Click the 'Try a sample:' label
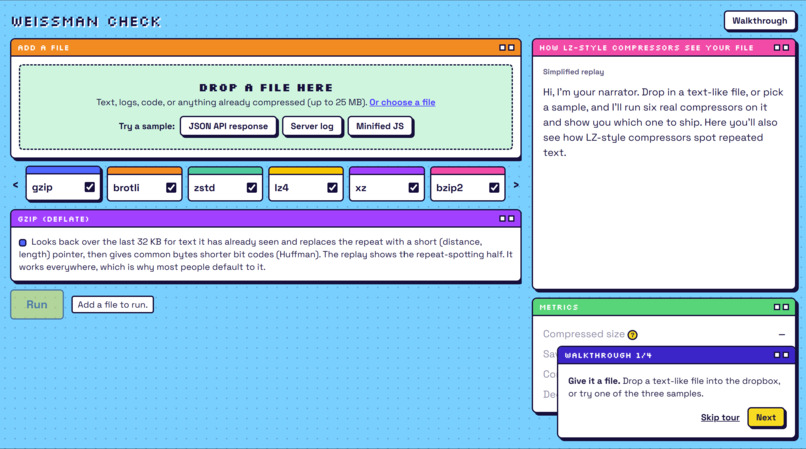 tap(146, 126)
